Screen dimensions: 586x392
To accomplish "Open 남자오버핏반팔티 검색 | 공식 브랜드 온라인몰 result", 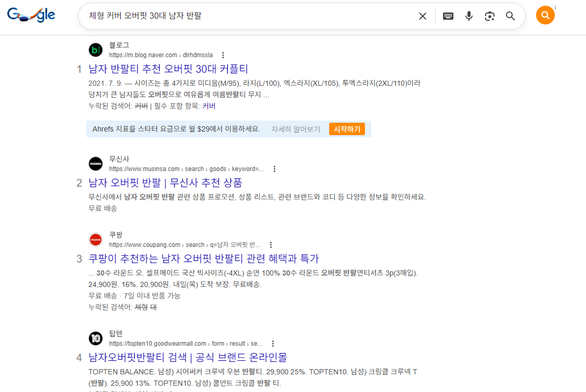I will pyautogui.click(x=188, y=357).
